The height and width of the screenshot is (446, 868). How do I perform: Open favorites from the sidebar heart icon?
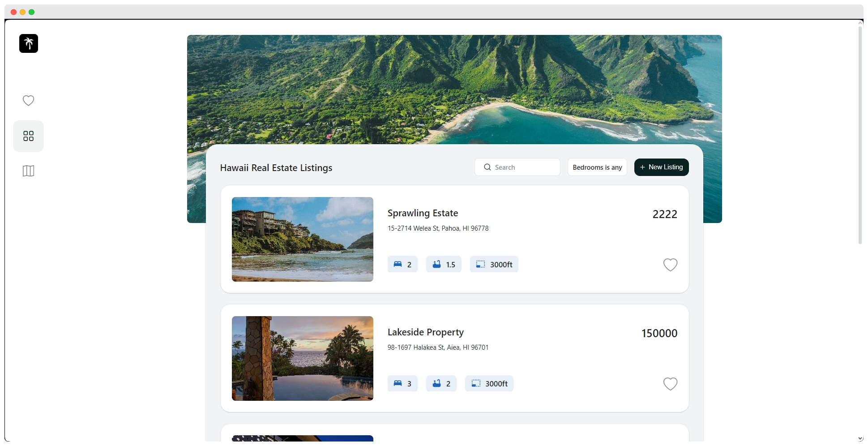(x=29, y=101)
